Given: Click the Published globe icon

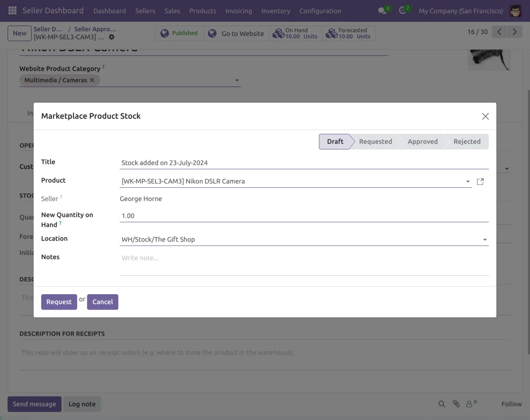Looking at the screenshot, I should pyautogui.click(x=164, y=34).
